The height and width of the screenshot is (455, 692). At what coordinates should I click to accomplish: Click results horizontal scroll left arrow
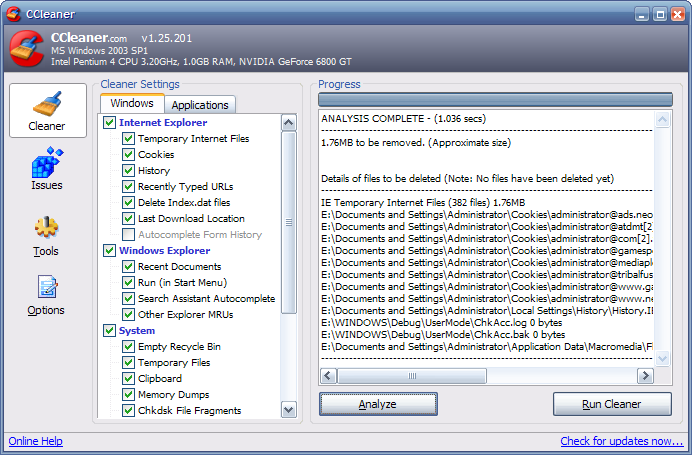coord(328,376)
